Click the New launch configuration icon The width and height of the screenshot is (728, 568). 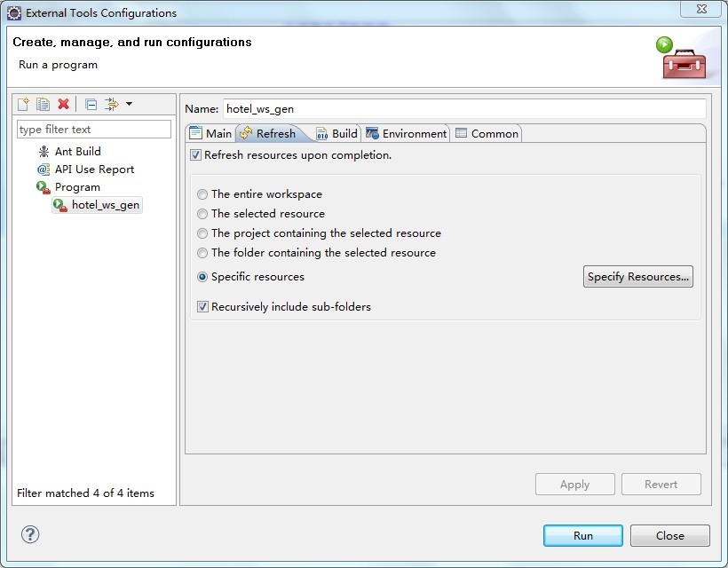[23, 104]
